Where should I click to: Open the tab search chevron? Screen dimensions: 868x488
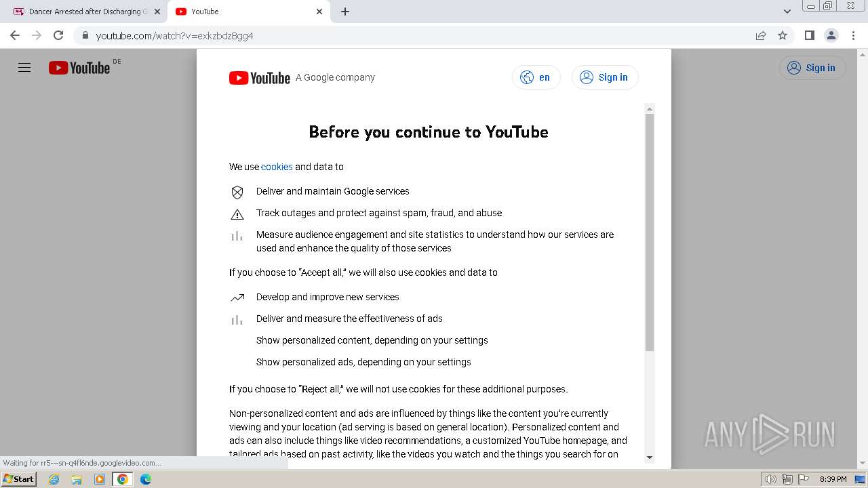click(787, 12)
